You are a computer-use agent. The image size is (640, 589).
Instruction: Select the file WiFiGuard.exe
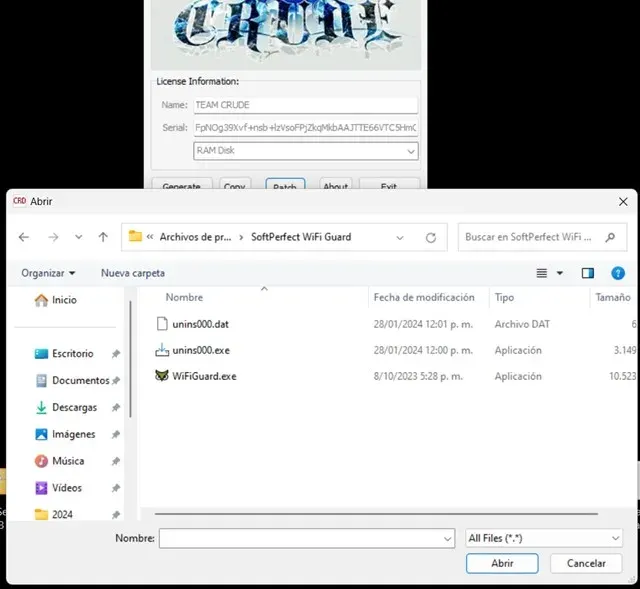click(x=204, y=376)
